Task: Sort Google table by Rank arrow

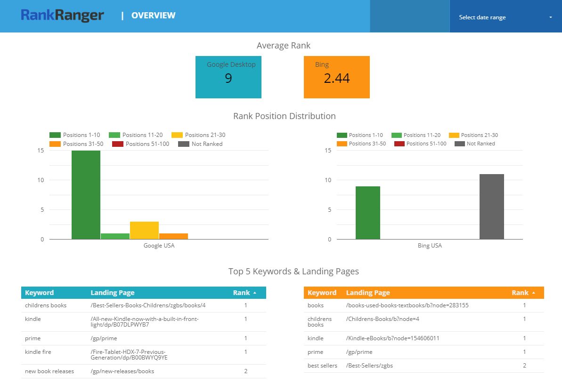Action: 255,293
